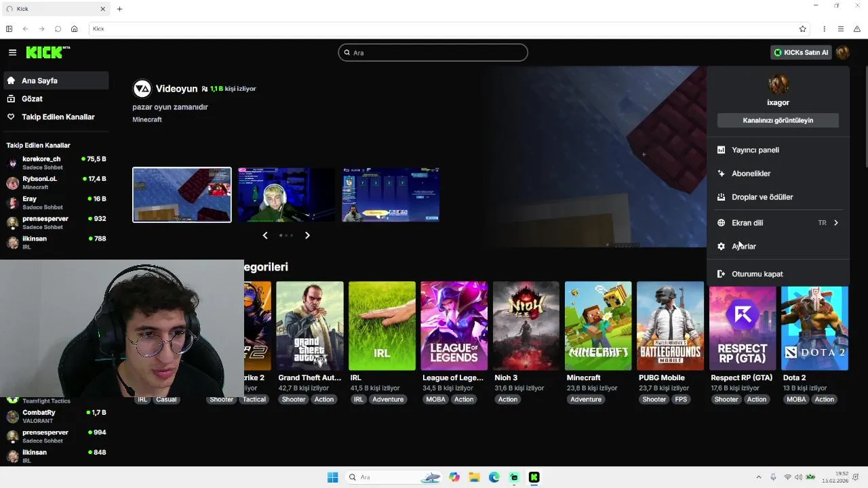The width and height of the screenshot is (868, 488).
Task: Go back with browser back arrow
Action: [25, 29]
